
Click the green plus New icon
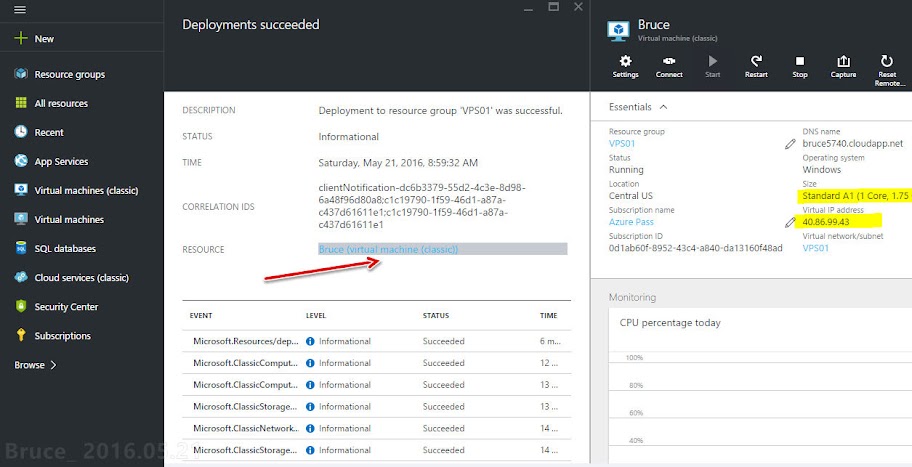(x=21, y=38)
